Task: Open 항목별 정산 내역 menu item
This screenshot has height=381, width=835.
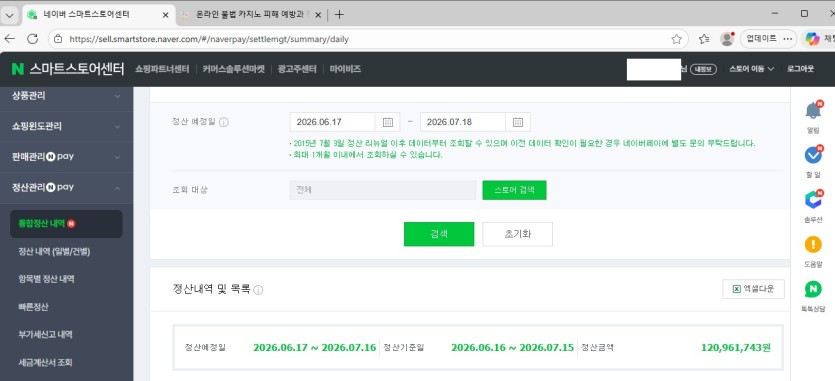Action: click(46, 279)
